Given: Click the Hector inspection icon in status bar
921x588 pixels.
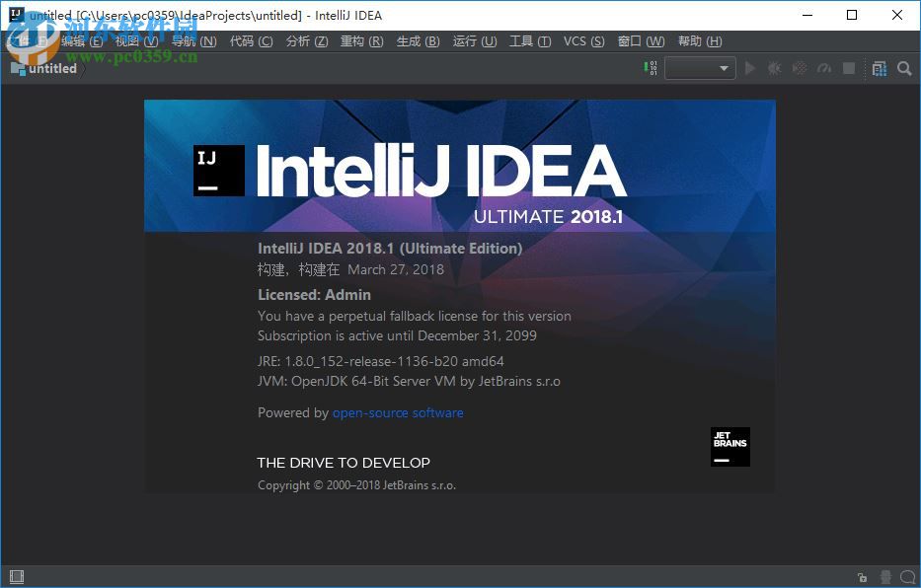Looking at the screenshot, I should (x=885, y=576).
